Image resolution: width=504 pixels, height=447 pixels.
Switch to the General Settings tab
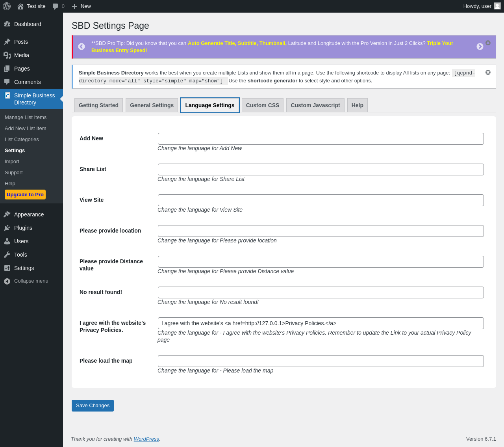(x=152, y=105)
